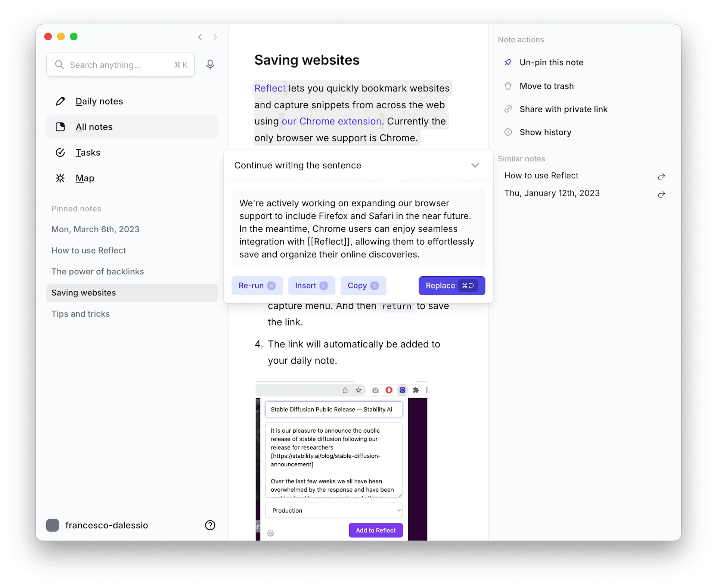Open the Production environment dropdown

tap(334, 510)
